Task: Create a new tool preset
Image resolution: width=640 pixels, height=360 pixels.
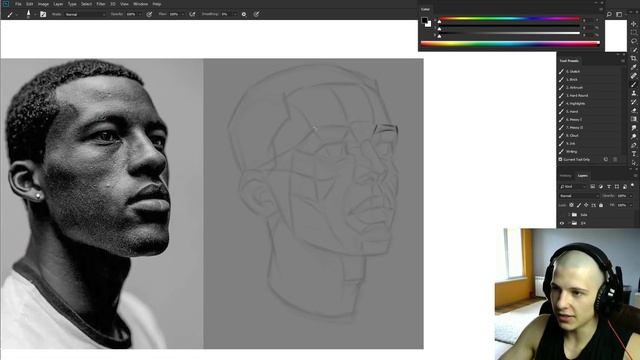Action: (606, 160)
